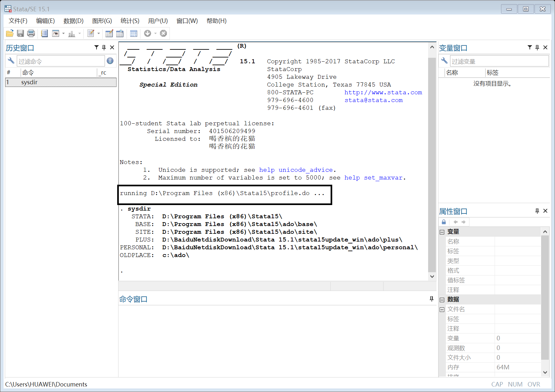Open the 用户(U) menu
Viewport: 555px width, 392px height.
[x=158, y=21]
